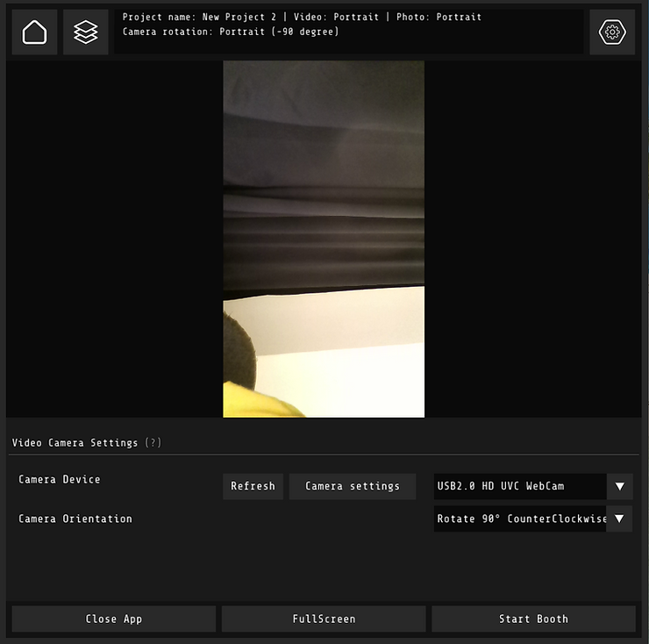Open Camera settings button
This screenshot has height=644, width=649.
point(353,486)
